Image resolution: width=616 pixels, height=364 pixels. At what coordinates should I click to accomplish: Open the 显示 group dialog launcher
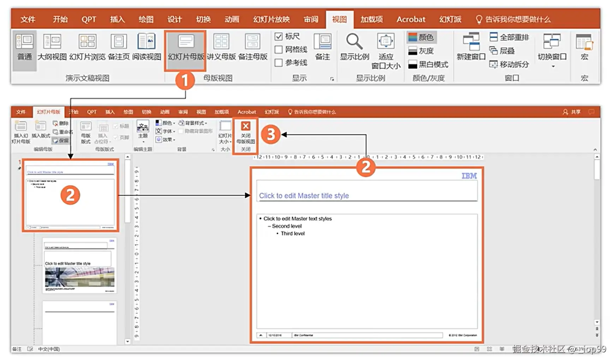(332, 79)
